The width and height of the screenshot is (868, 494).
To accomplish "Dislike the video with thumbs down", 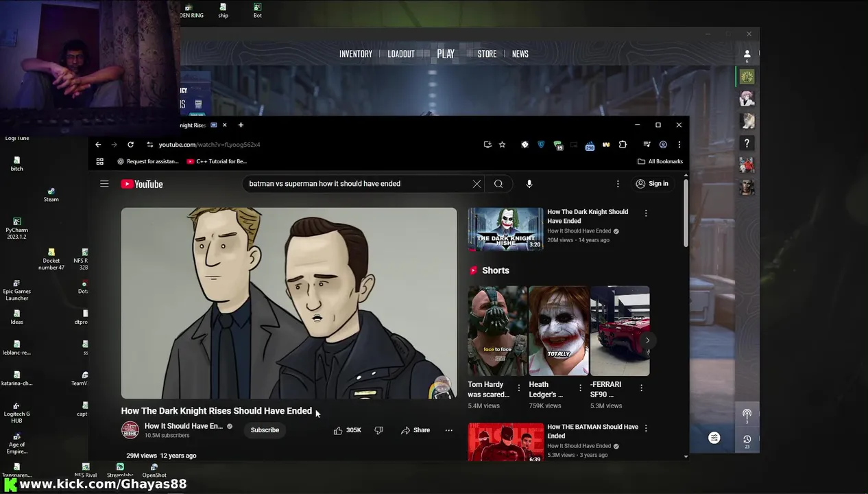I will click(x=378, y=430).
